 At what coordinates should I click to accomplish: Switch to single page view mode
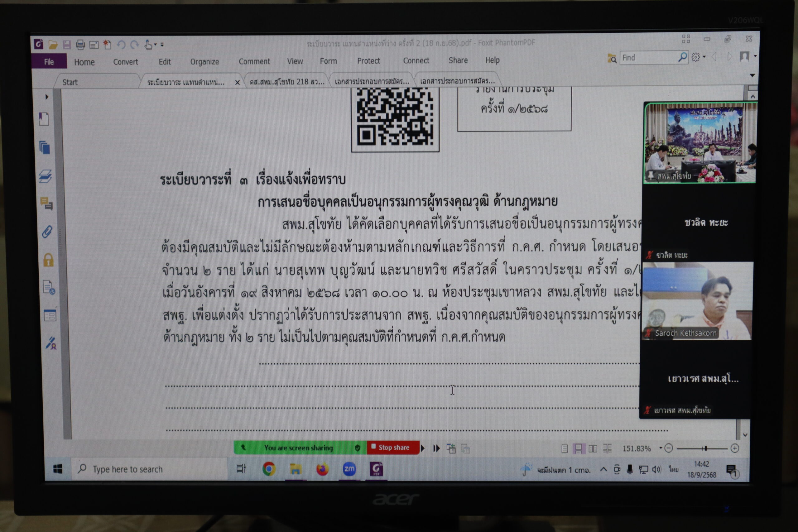pyautogui.click(x=564, y=448)
